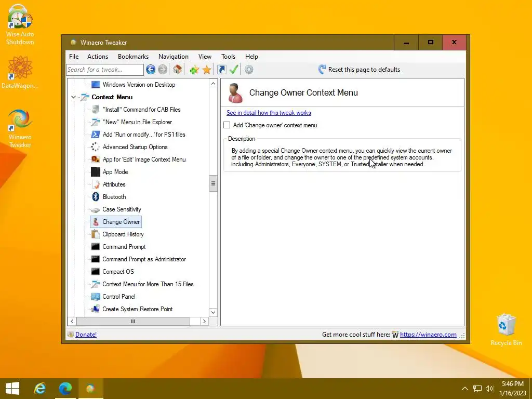Open the Recycle Bin on desktop

pyautogui.click(x=506, y=329)
